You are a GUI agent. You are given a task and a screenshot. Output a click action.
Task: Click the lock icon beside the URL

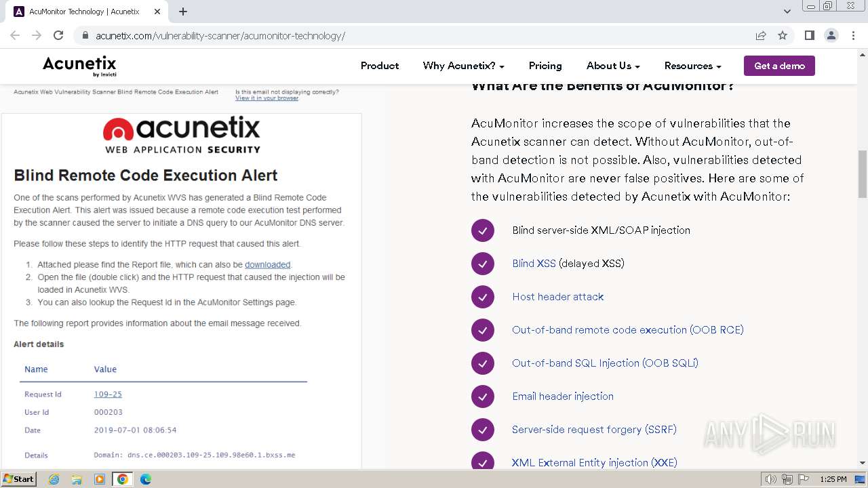point(85,36)
